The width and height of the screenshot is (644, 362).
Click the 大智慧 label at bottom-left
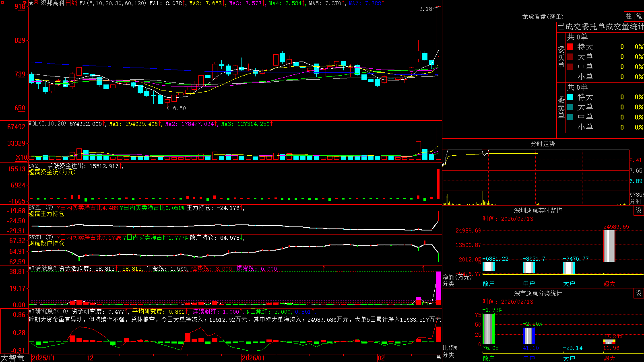coord(12,358)
